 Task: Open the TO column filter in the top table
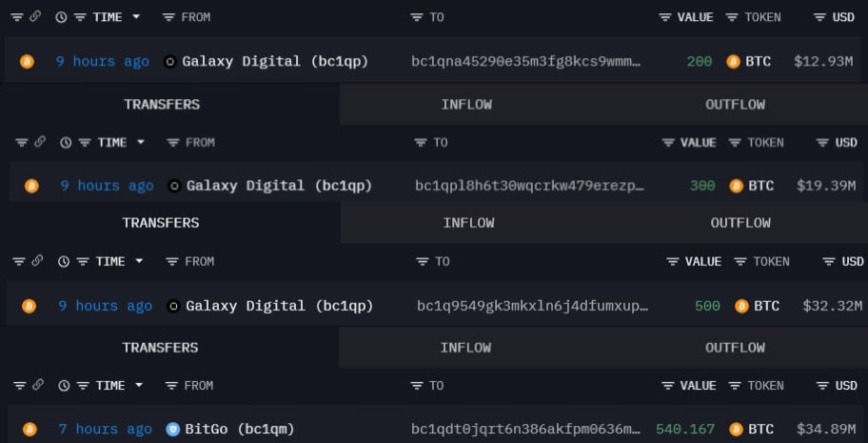tap(417, 17)
